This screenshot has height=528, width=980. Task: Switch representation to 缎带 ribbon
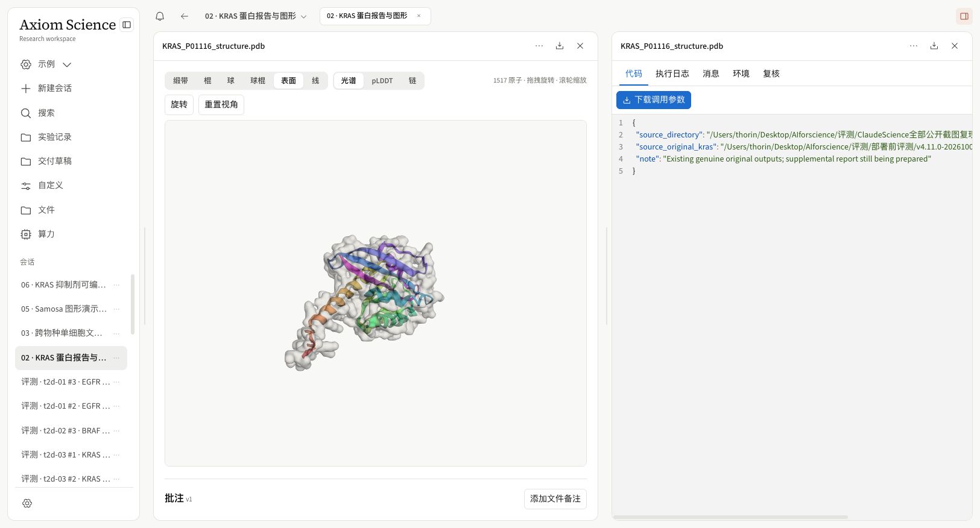(180, 81)
